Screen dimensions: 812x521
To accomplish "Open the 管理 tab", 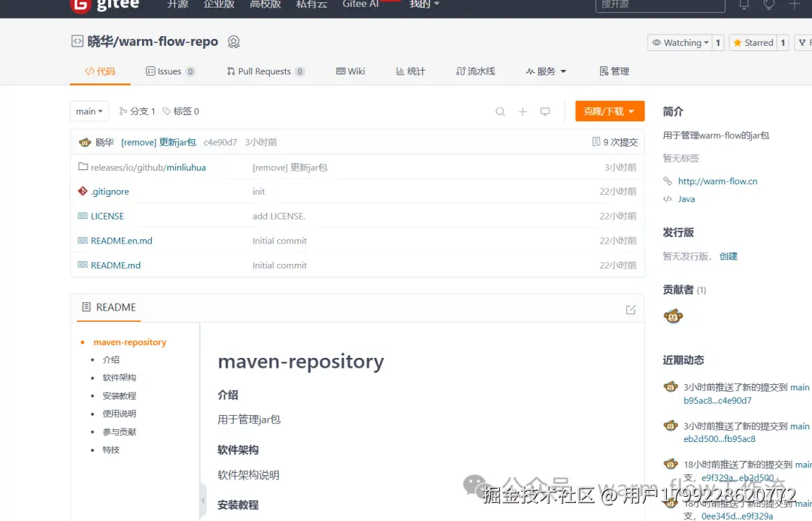I will pos(614,71).
